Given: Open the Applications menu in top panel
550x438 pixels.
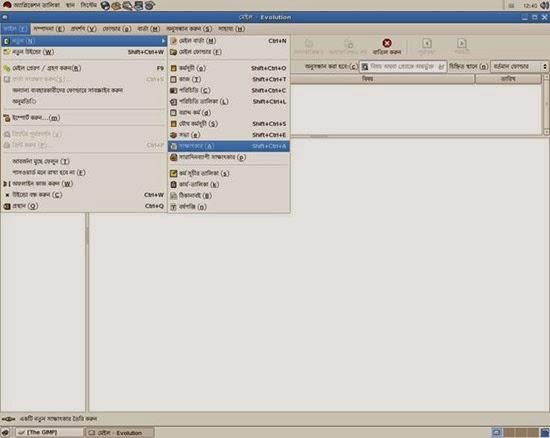Looking at the screenshot, I should click(32, 5).
